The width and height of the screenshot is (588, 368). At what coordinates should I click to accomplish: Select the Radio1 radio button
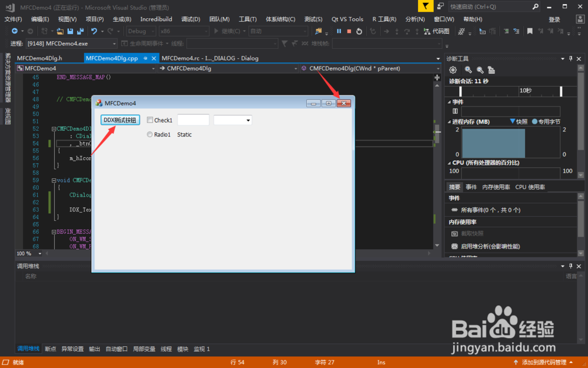tap(149, 134)
